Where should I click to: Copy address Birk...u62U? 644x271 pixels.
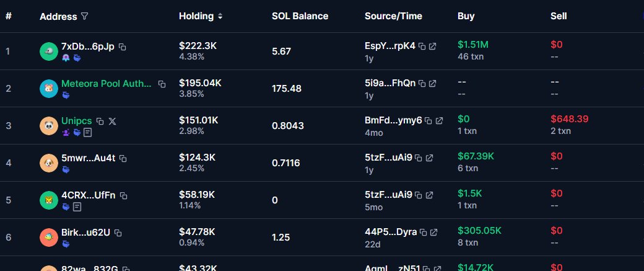(118, 233)
